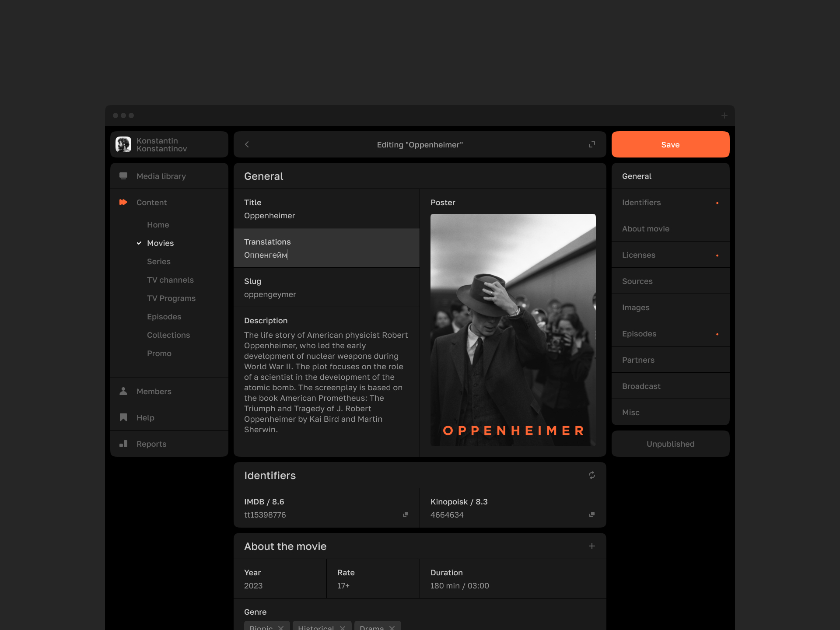This screenshot has height=630, width=840.
Task: Open IMDB external link icon
Action: point(406,514)
